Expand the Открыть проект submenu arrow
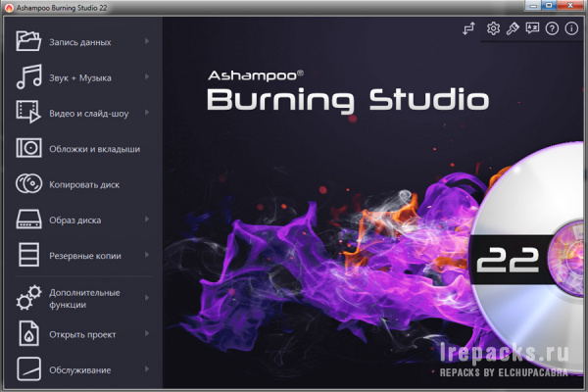 coord(147,333)
